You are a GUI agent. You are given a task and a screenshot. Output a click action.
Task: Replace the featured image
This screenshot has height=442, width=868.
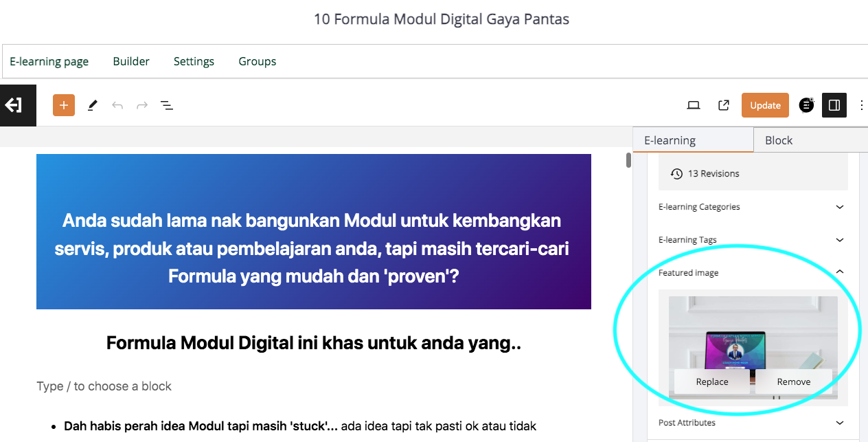coord(711,381)
